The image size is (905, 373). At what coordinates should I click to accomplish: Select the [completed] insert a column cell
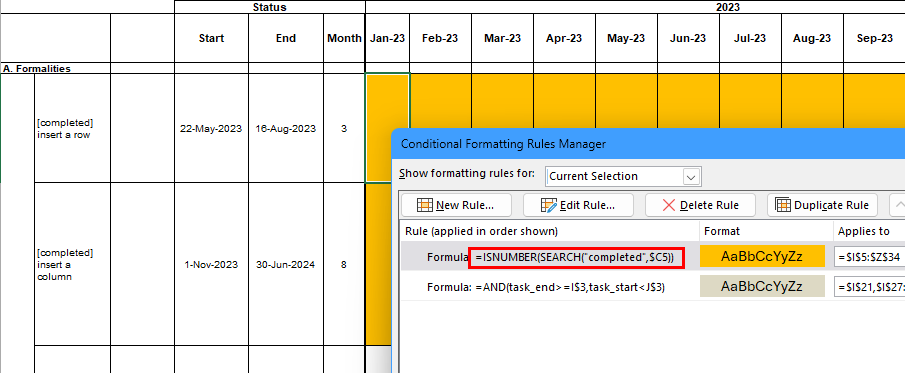[x=72, y=264]
